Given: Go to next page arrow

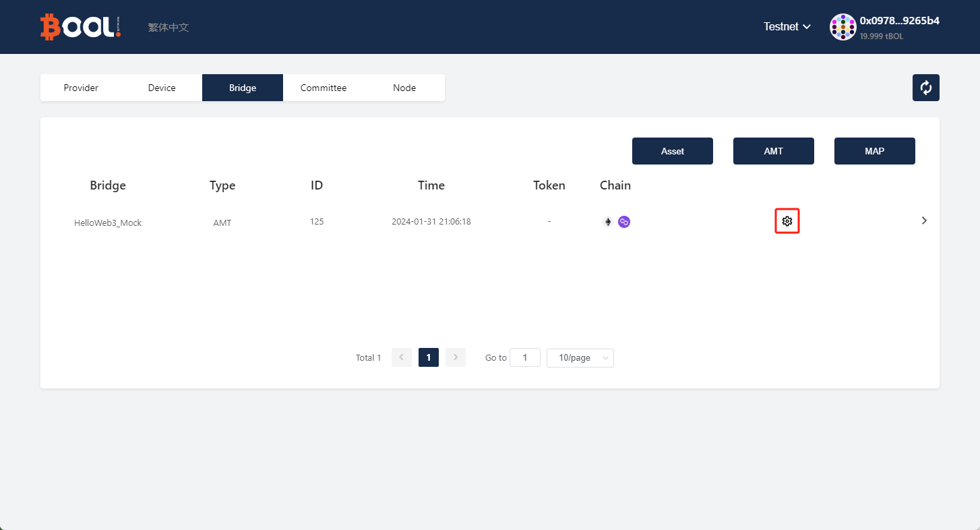Looking at the screenshot, I should click(x=456, y=357).
